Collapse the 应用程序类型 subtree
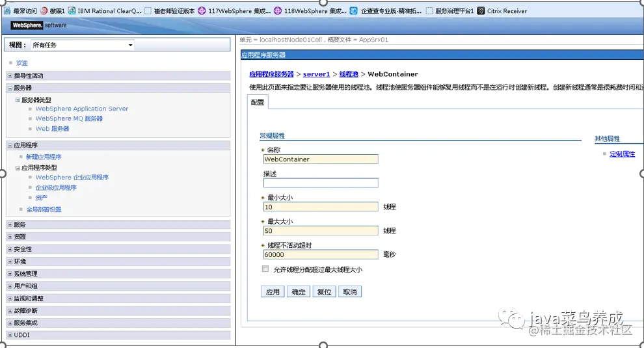 tap(18, 168)
